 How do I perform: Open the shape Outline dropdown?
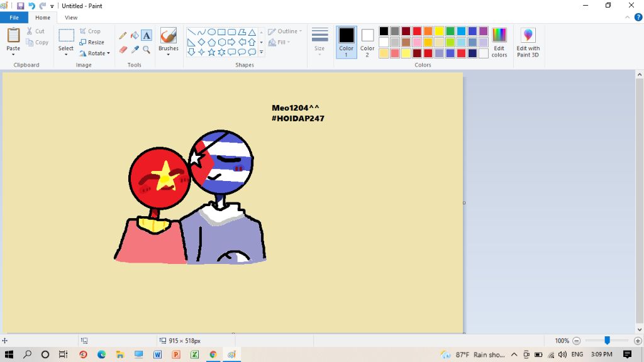[x=285, y=31]
